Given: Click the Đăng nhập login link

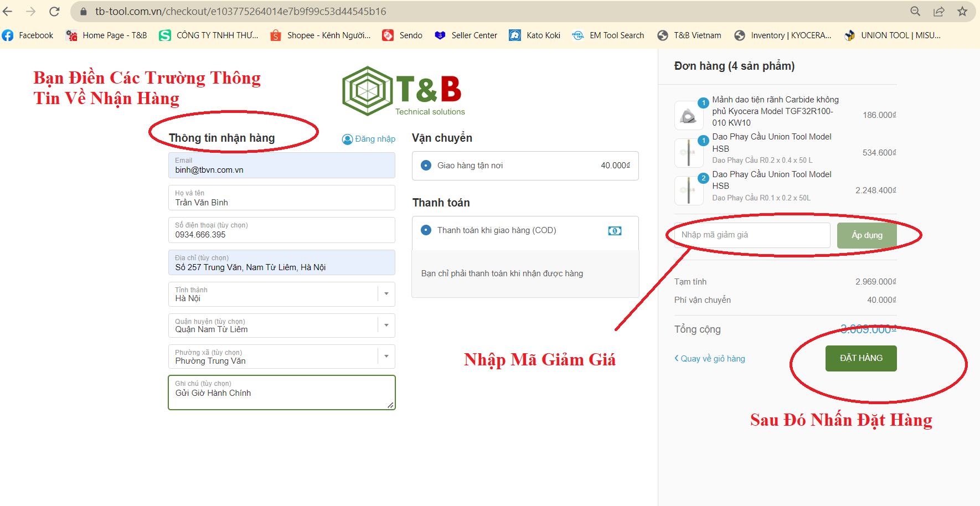Looking at the screenshot, I should 369,139.
